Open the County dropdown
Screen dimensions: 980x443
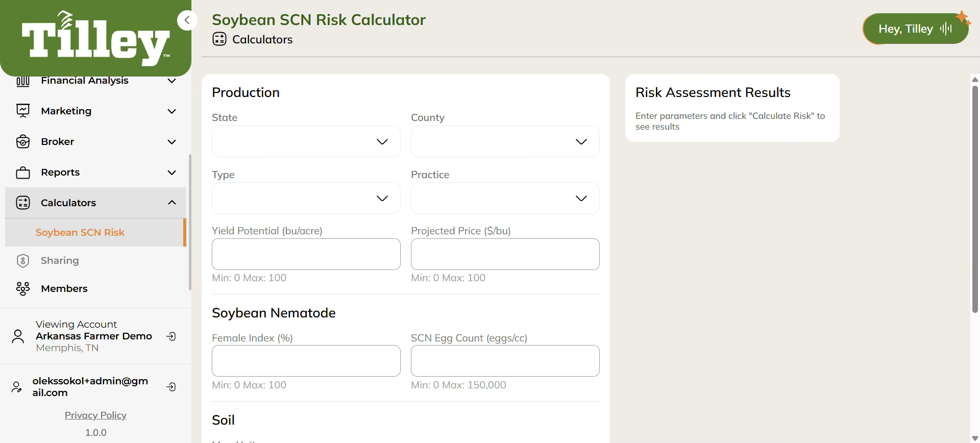[x=505, y=141]
